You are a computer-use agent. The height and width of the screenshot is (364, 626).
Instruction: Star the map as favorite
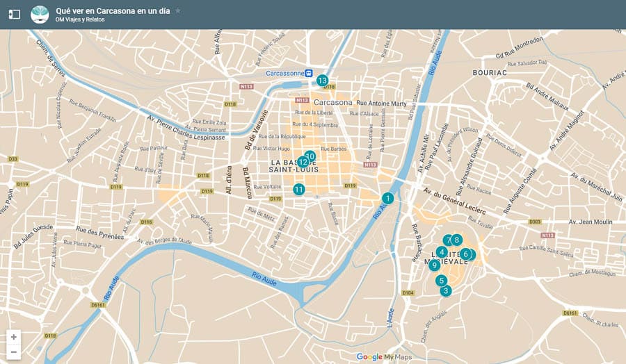[x=178, y=10]
